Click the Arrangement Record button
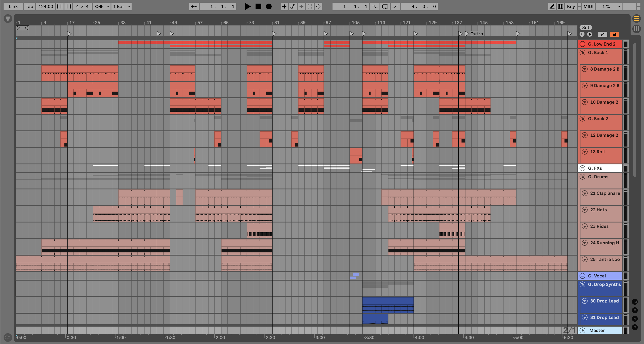The width and height of the screenshot is (644, 344). (x=269, y=6)
